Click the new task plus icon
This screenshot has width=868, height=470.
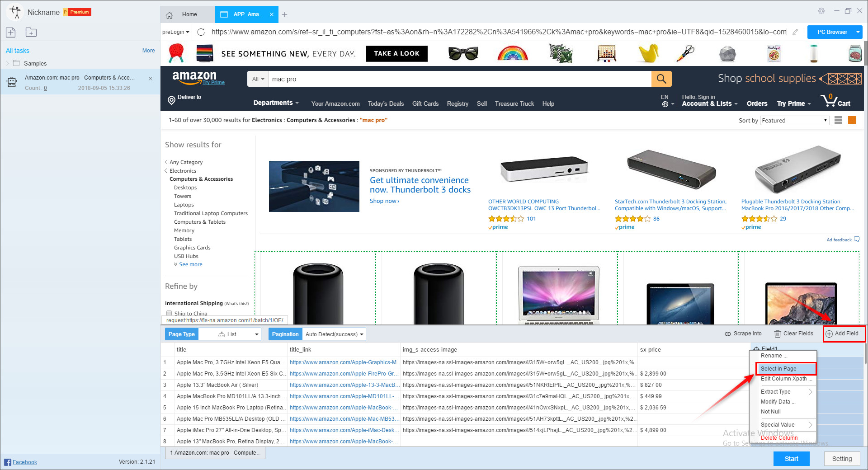11,32
